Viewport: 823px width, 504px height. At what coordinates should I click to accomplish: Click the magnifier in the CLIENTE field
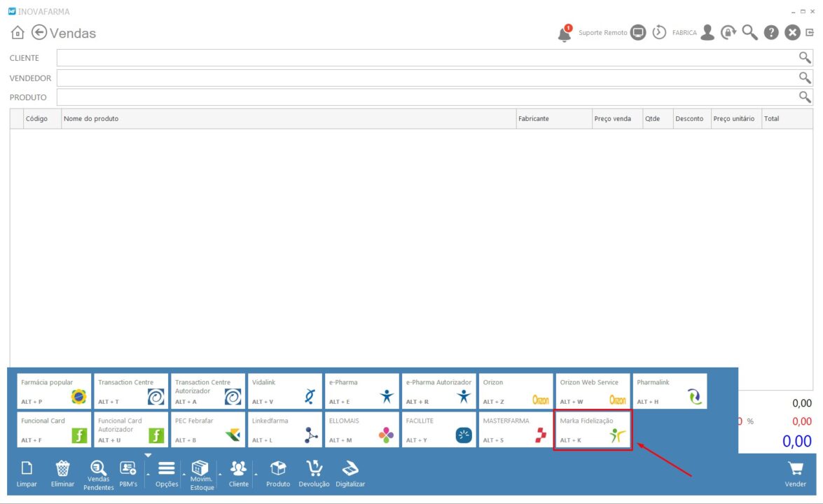805,57
